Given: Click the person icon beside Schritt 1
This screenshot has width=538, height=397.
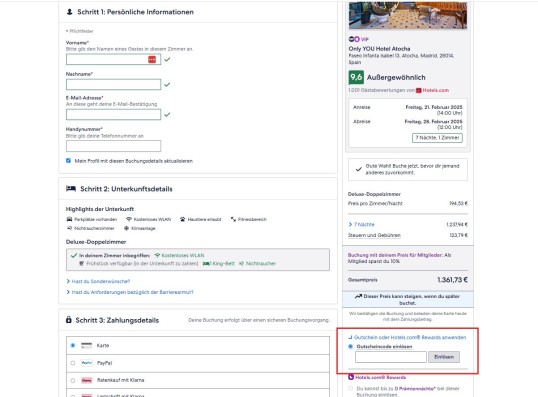Looking at the screenshot, I should (x=69, y=12).
